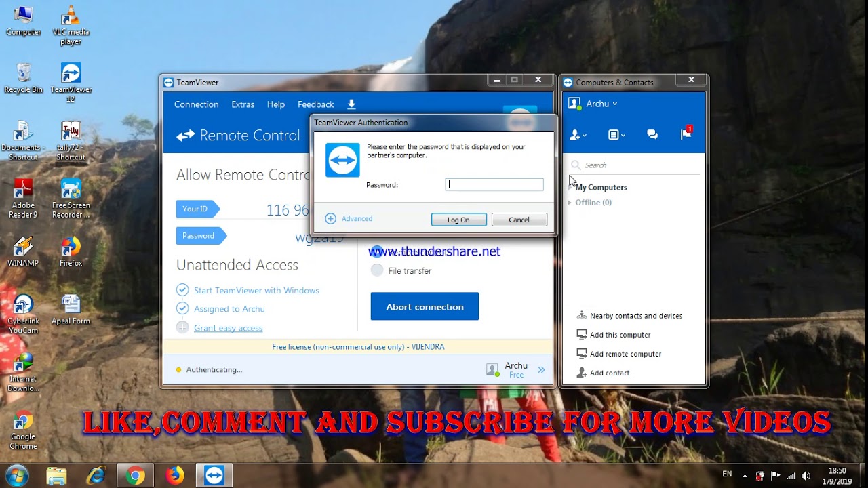This screenshot has width=868, height=488.
Task: Open the Cyberlink YouCam desktop icon
Action: pyautogui.click(x=24, y=314)
